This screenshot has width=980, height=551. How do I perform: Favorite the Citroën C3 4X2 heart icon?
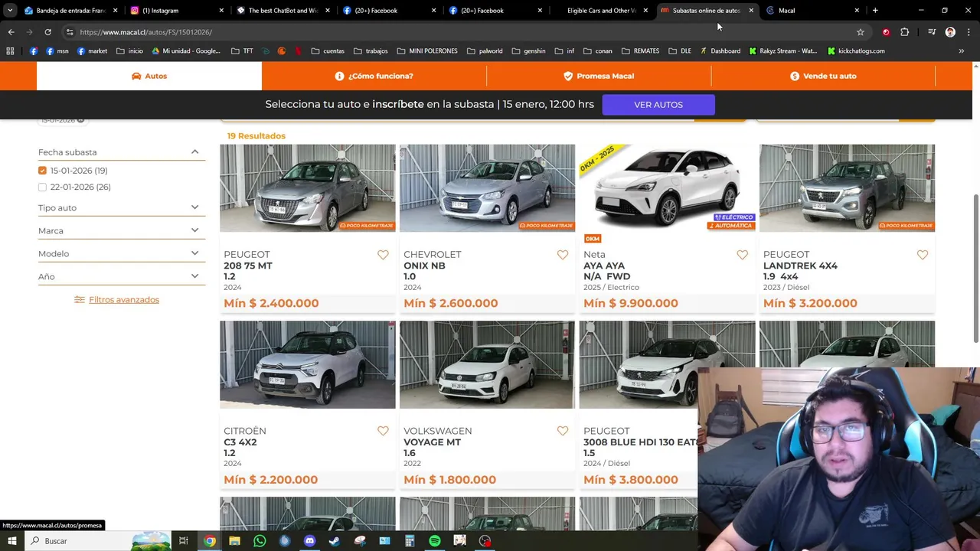click(x=383, y=432)
